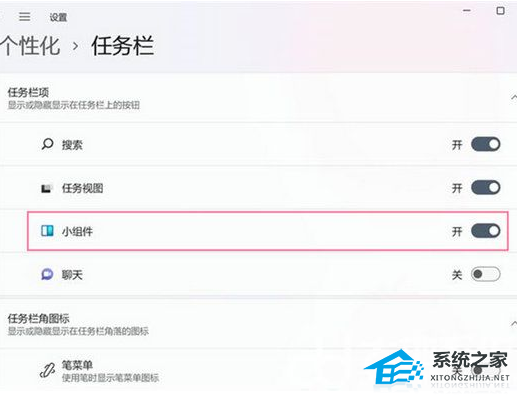Click the 任务栏 breadcrumb title
The image size is (525, 396).
point(123,46)
